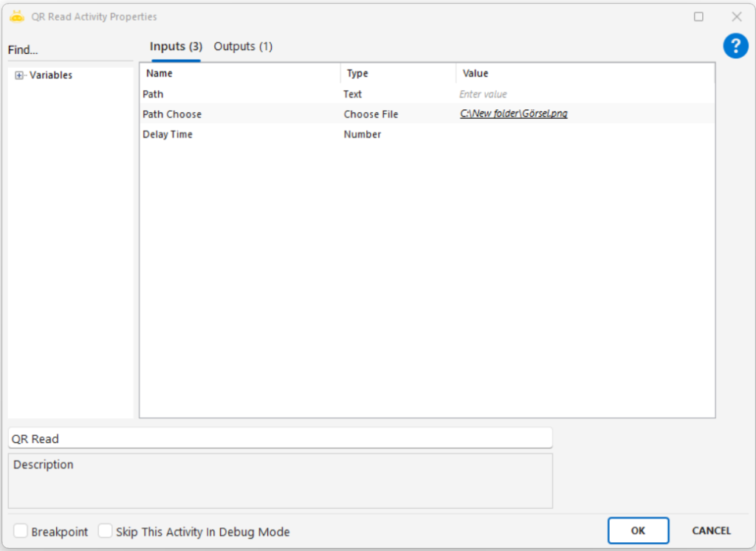Click the blue help question mark icon
The image size is (756, 551).
click(735, 47)
